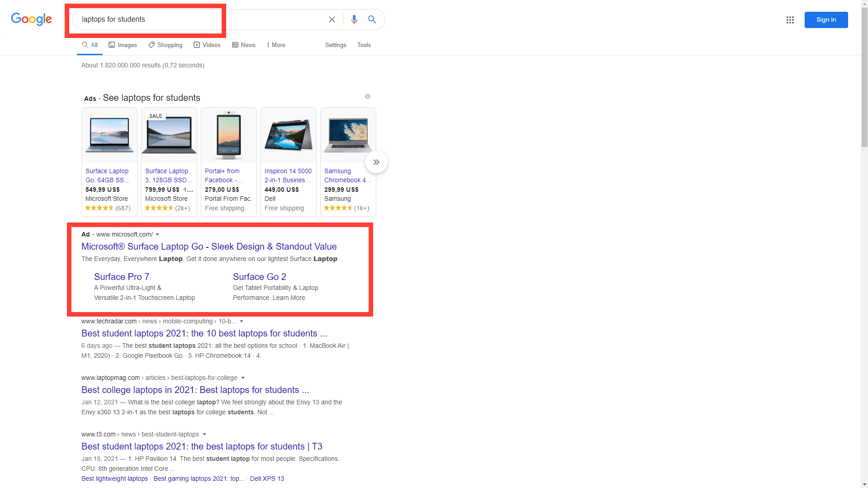
Task: Activate voice search microphone
Action: tap(354, 19)
